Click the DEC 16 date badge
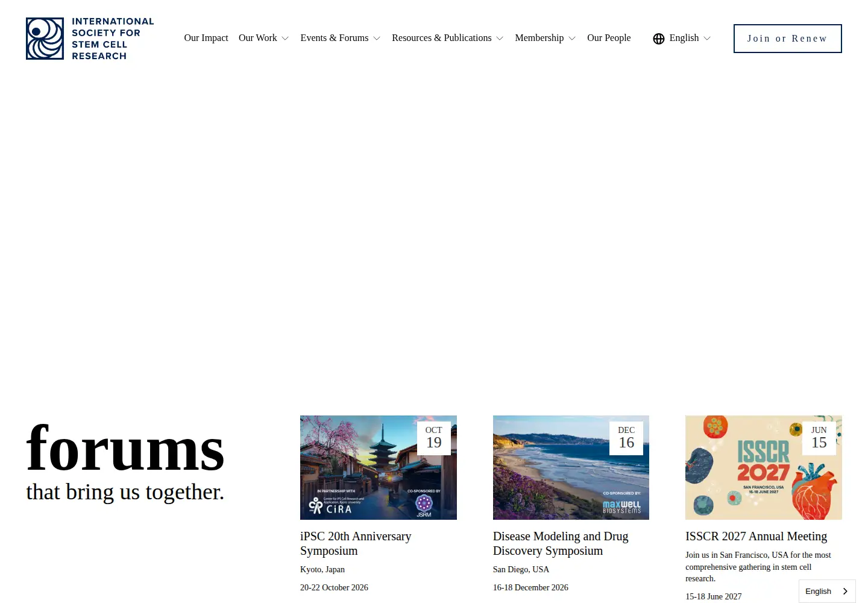 [x=626, y=438]
